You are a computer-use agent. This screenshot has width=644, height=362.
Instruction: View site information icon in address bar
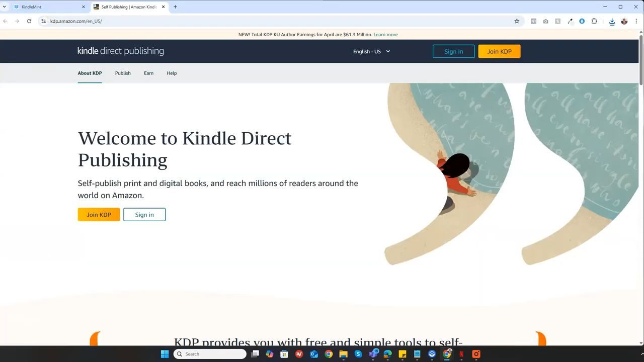pos(44,21)
